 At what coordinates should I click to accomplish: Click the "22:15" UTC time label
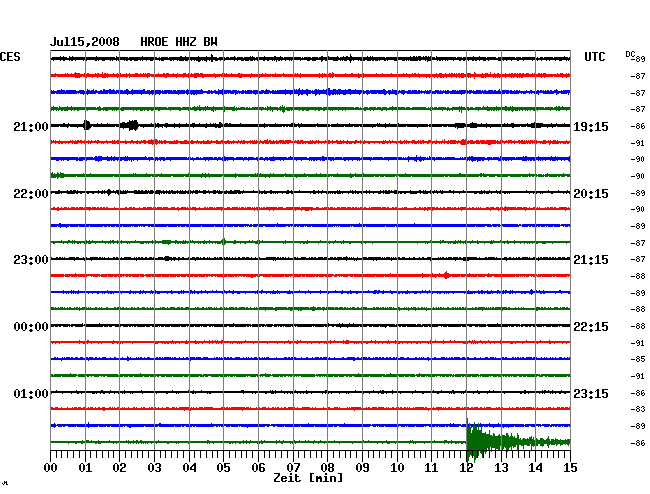(591, 327)
